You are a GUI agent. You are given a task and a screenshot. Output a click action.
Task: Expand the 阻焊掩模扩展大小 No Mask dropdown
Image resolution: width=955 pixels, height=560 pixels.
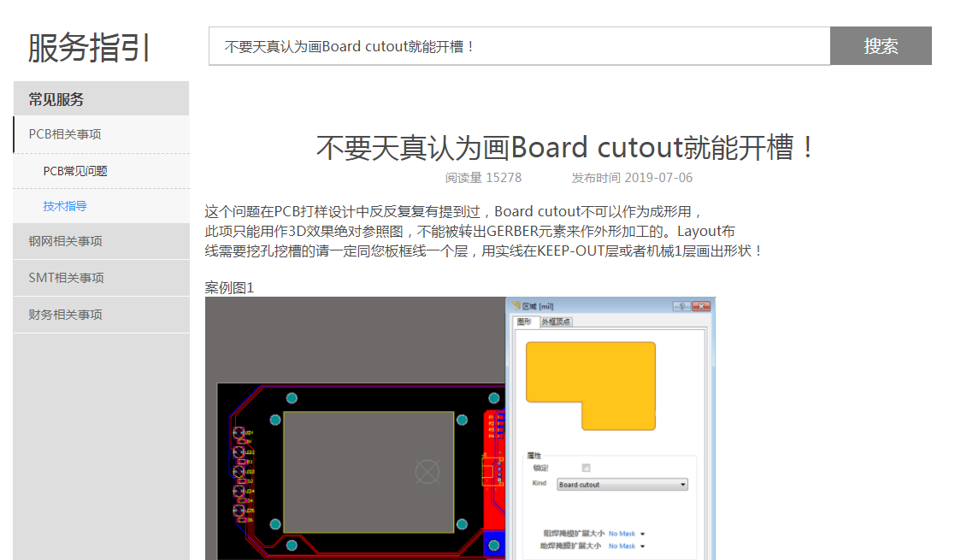(x=642, y=533)
